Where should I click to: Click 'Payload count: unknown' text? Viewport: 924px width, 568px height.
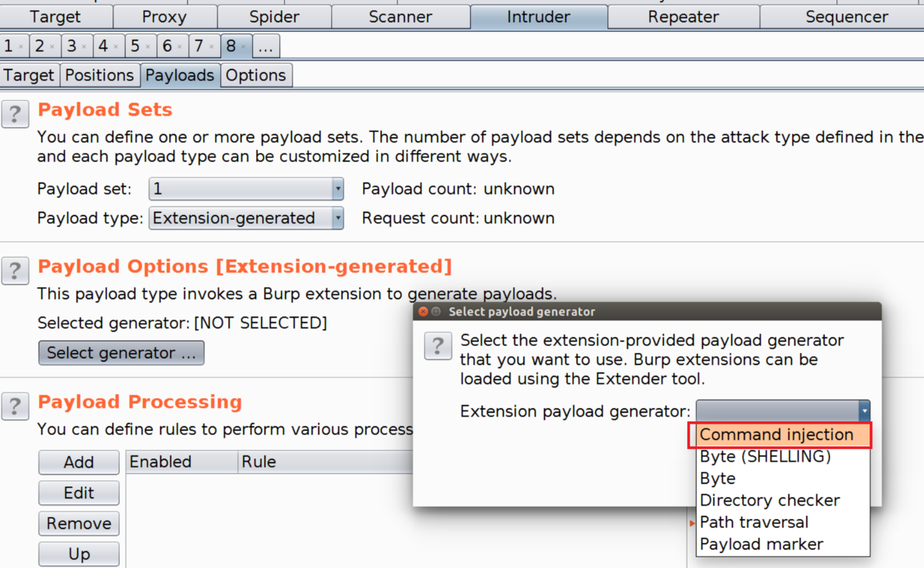[x=458, y=189]
